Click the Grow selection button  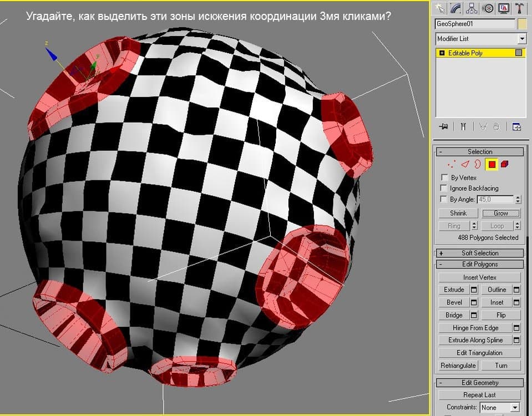(x=500, y=213)
